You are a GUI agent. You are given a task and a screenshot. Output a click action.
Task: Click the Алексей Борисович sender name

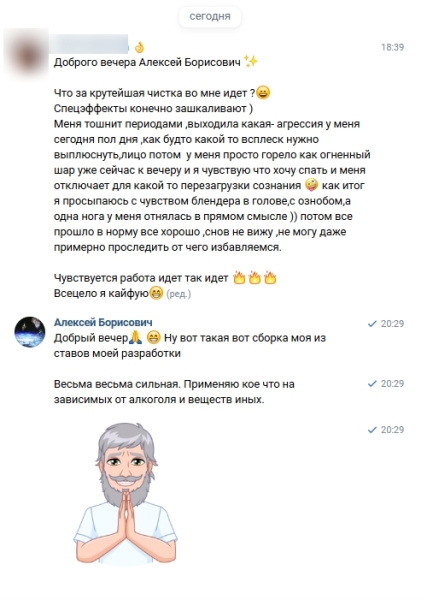pyautogui.click(x=103, y=323)
